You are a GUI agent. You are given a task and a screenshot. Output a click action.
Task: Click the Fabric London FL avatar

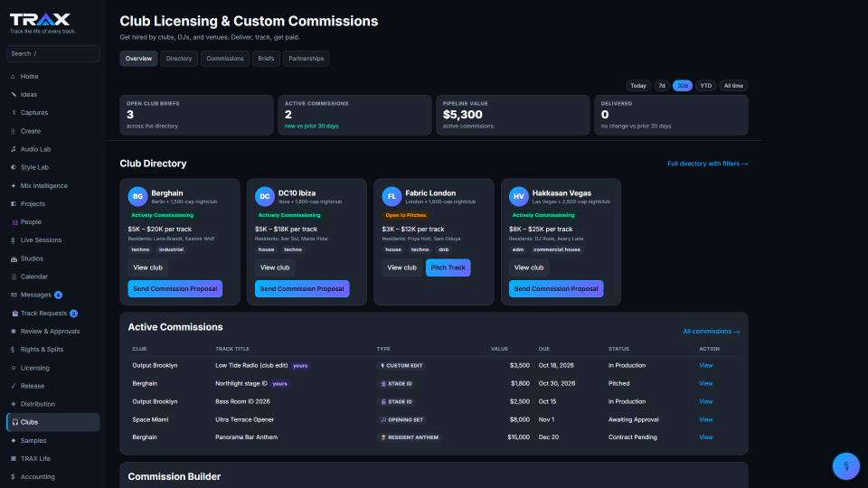click(x=392, y=196)
